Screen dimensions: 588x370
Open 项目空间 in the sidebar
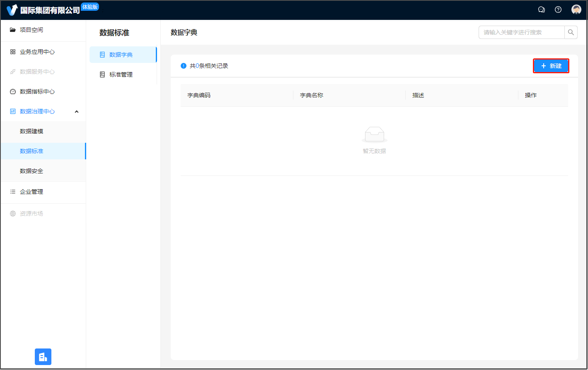click(31, 30)
